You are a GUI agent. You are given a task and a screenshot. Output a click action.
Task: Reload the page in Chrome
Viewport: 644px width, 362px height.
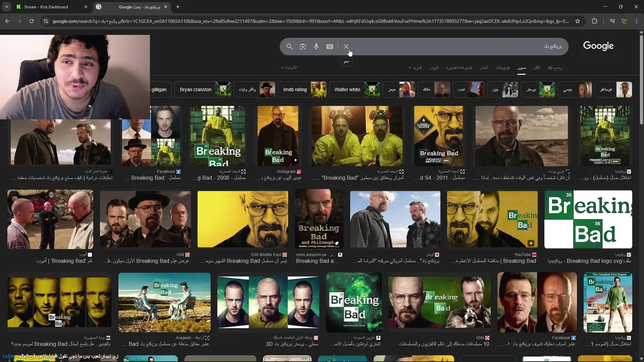click(31, 21)
